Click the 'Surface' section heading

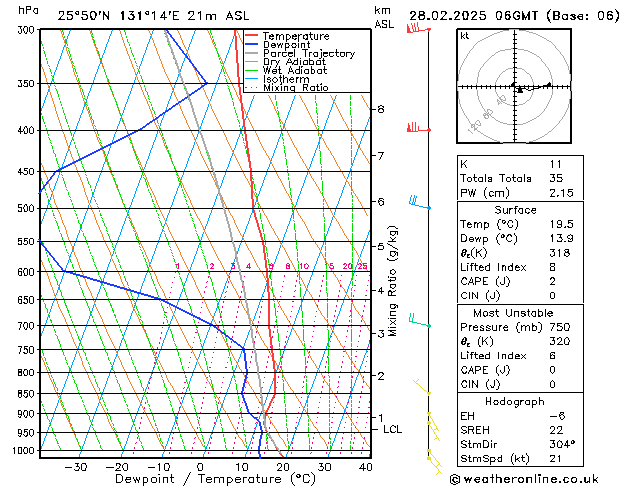[x=515, y=210]
